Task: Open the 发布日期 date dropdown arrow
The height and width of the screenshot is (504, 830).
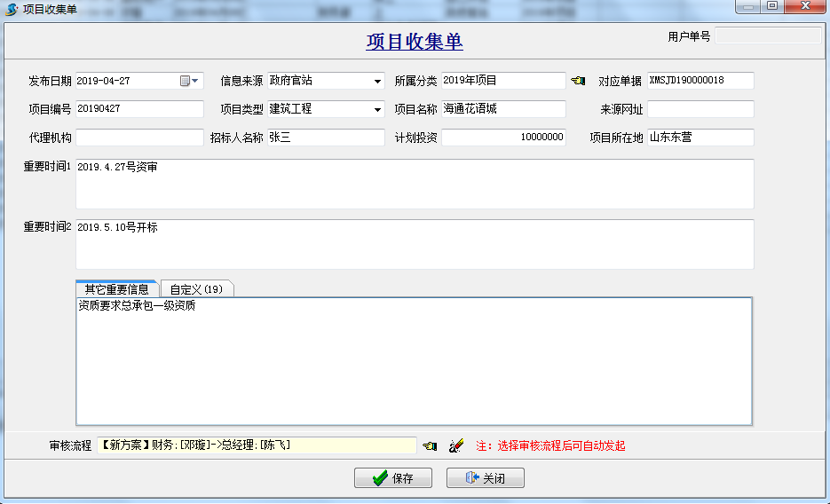Action: (196, 81)
